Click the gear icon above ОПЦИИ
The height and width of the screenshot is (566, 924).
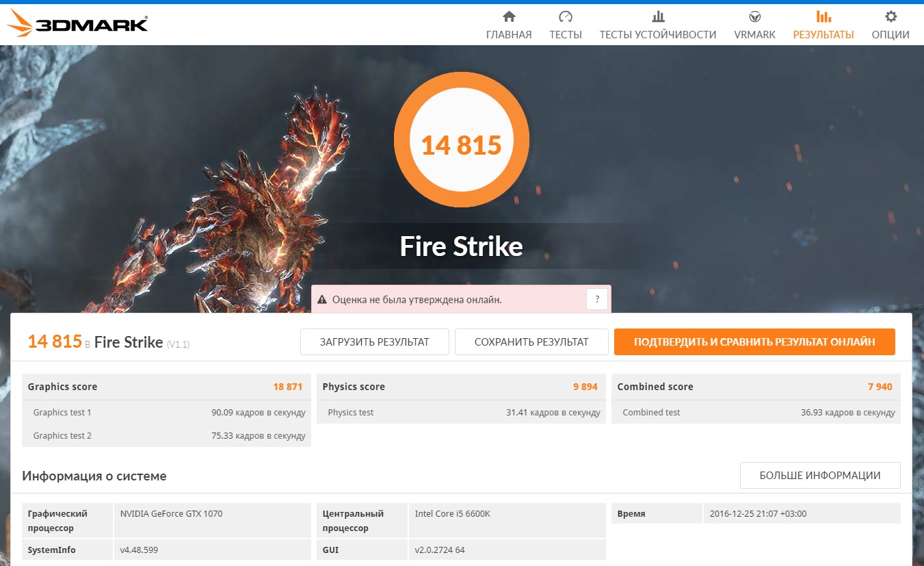[x=890, y=16]
